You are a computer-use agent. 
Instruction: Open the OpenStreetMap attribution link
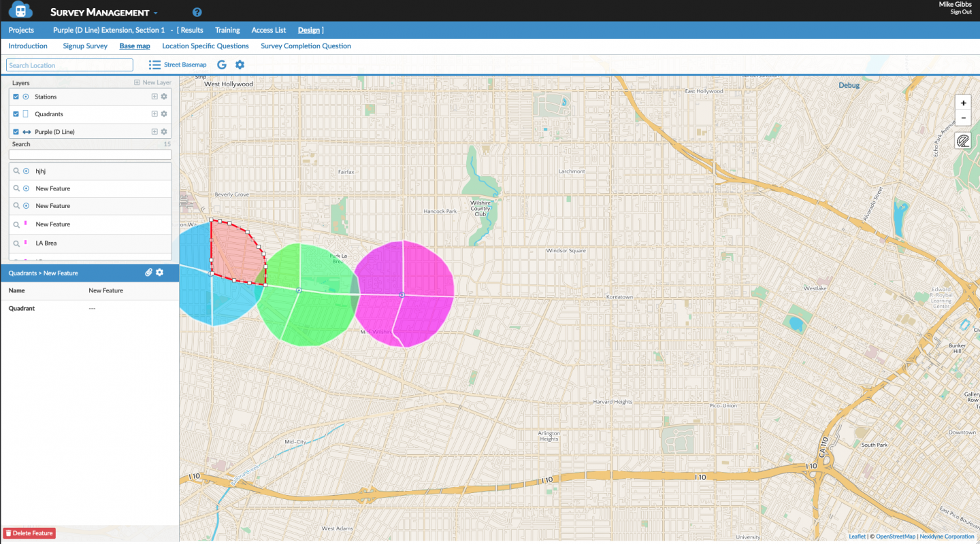pos(896,537)
